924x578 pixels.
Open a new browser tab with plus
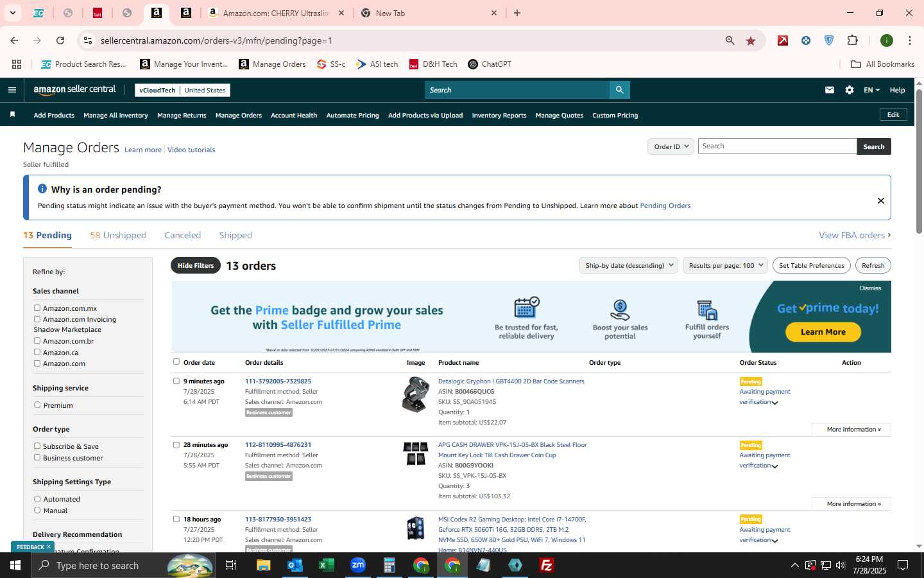click(x=517, y=13)
